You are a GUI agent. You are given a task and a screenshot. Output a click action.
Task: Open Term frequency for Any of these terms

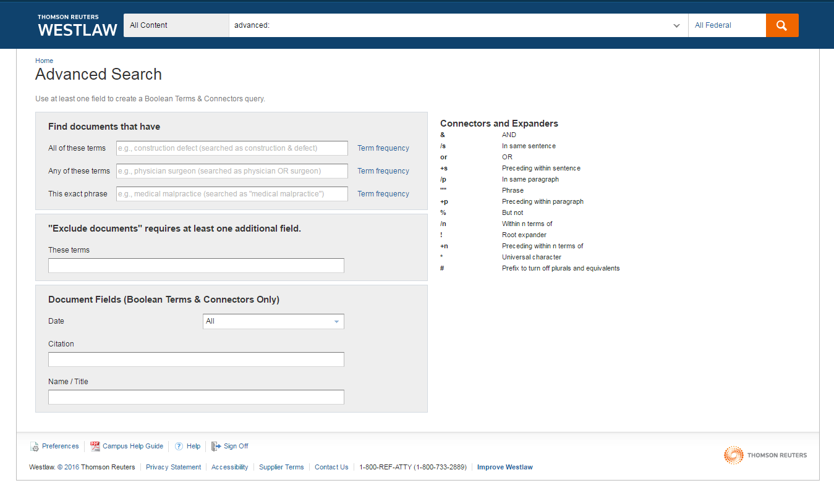[383, 171]
